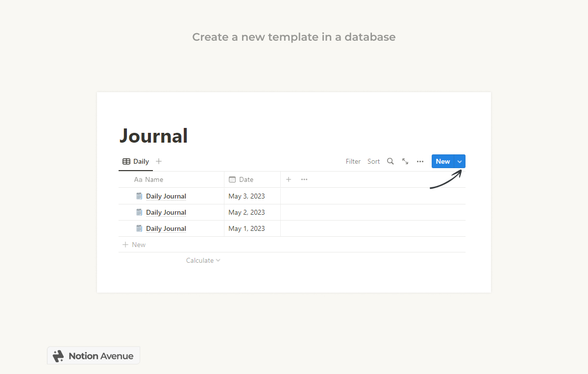Viewport: 588px width, 374px height.
Task: Click the calendar icon on the Date column
Action: [x=233, y=179]
